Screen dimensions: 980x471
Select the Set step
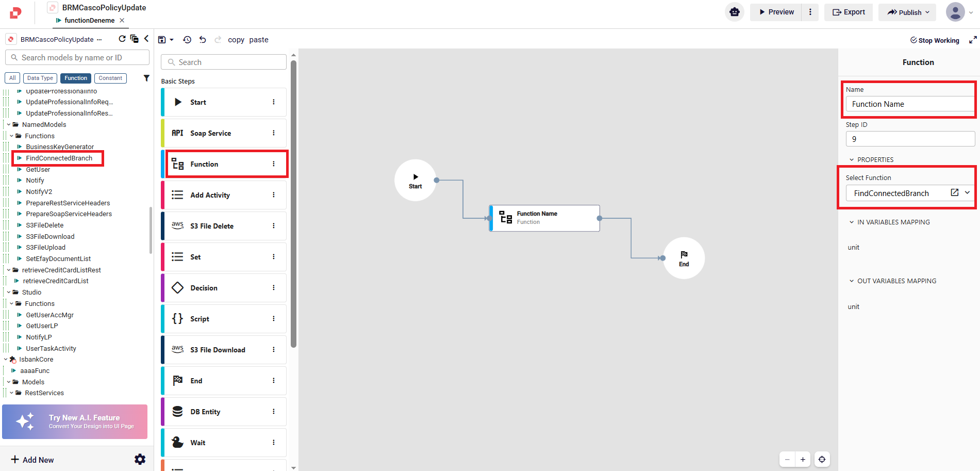point(223,257)
